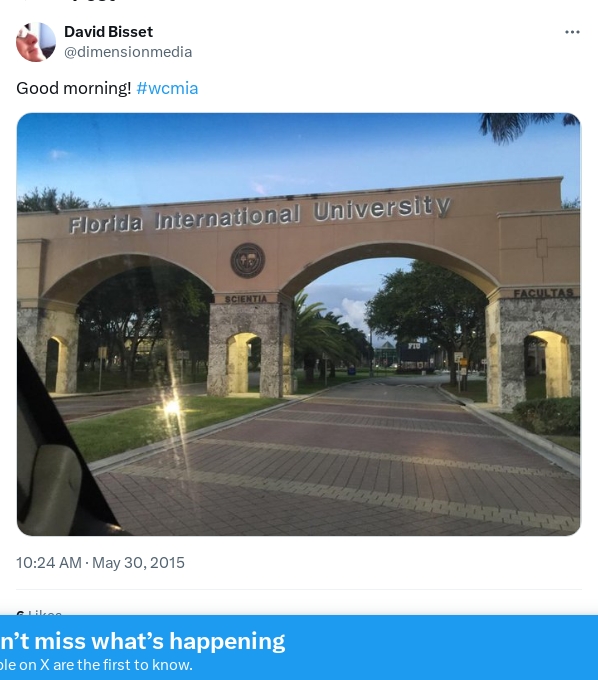The height and width of the screenshot is (680, 598).
Task: Click David Bisset's profile avatar
Action: click(x=36, y=42)
